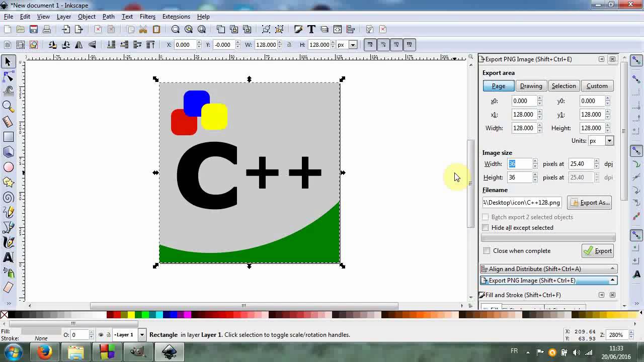Screen dimensions: 644x362
Task: Toggle Batch export 2 selected objects
Action: pos(486,217)
